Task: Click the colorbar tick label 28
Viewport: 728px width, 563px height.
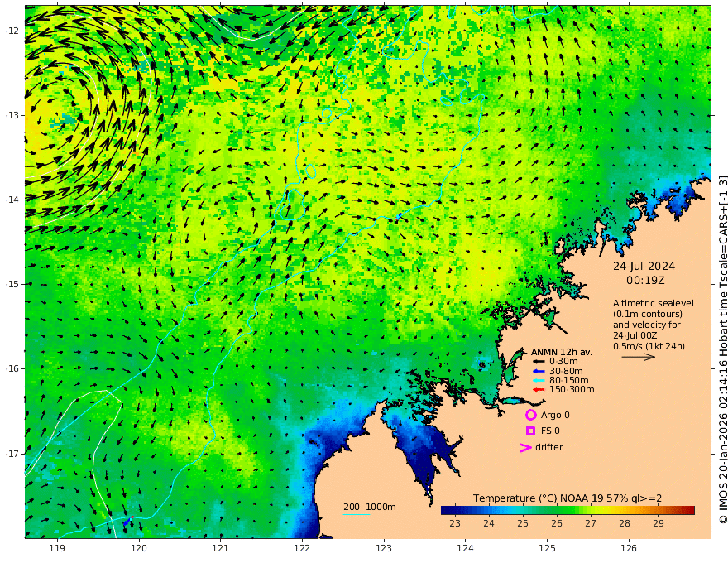Action: pos(625,523)
